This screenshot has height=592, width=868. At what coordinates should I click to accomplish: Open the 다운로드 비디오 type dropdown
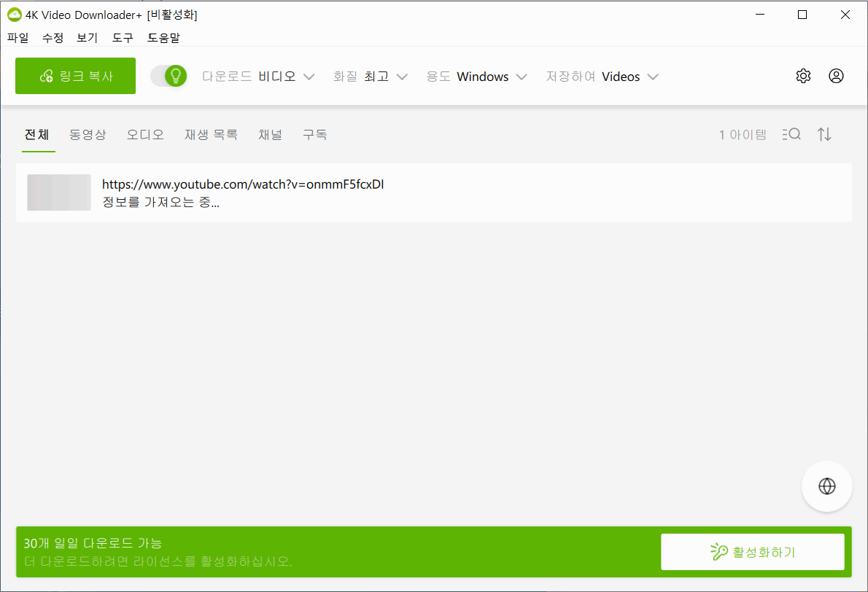coord(258,77)
